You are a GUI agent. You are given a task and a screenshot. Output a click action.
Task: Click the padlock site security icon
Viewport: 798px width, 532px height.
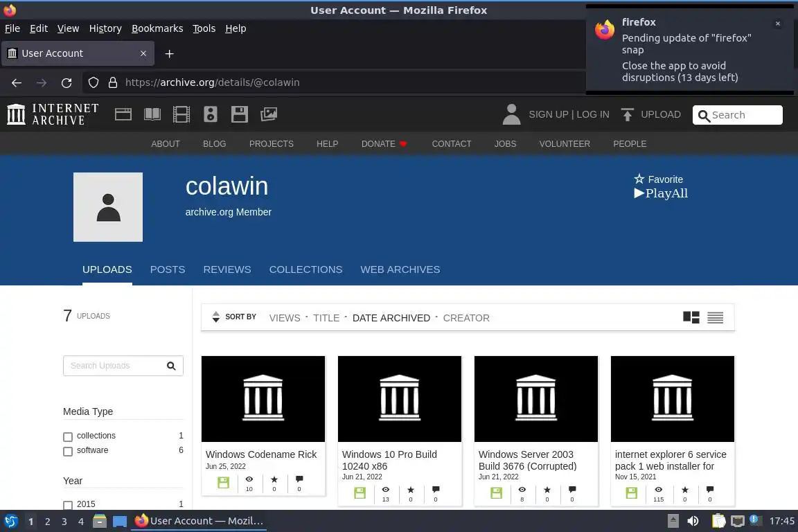tap(113, 82)
